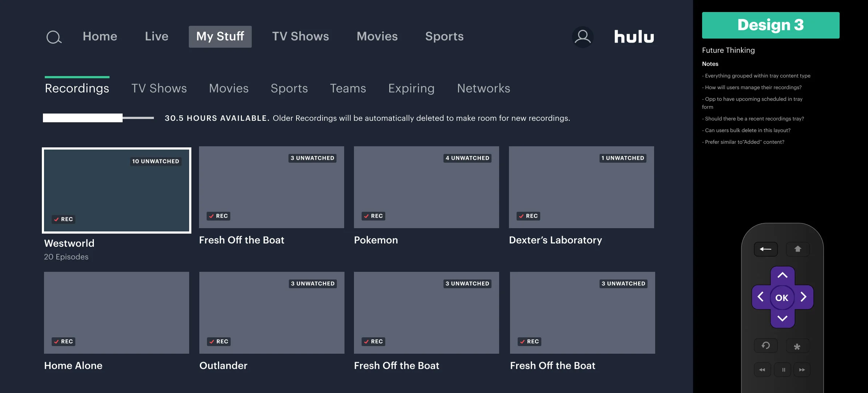This screenshot has height=393, width=868.
Task: Click the Design 3 green button
Action: point(771,25)
